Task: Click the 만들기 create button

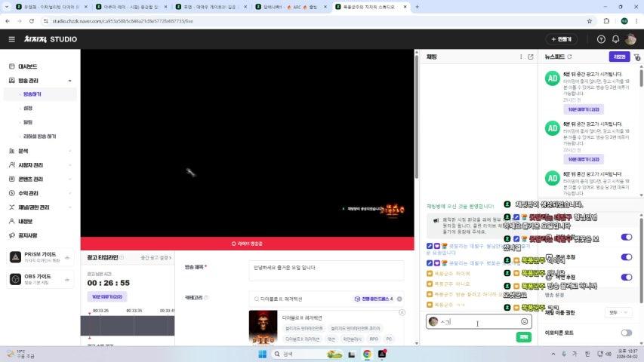Action: coord(562,39)
